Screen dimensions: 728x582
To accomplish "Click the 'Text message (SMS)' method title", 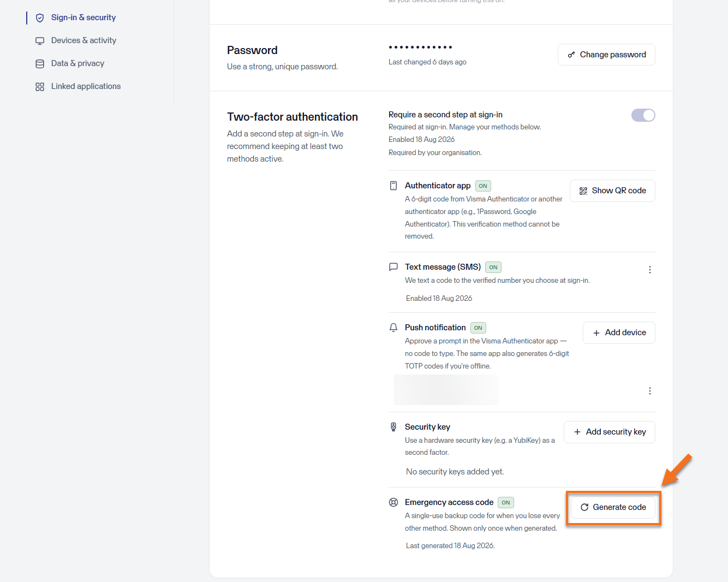I will (443, 267).
